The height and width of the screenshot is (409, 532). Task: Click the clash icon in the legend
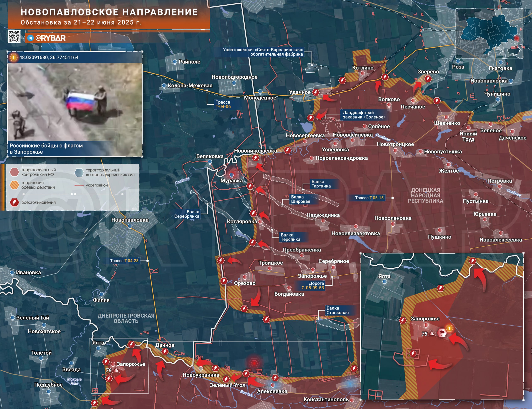[14, 202]
